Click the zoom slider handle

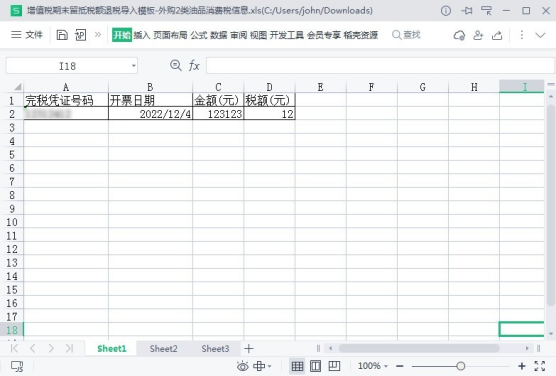[461, 366]
